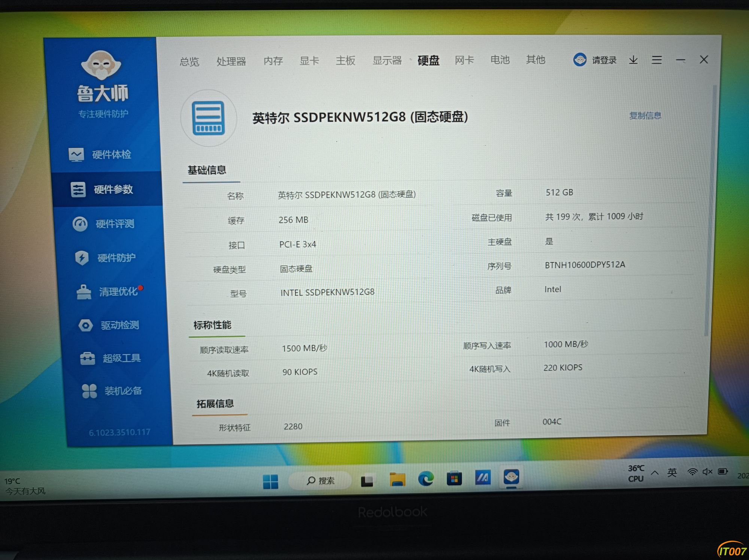Open 清理优化 cleanup icon
The width and height of the screenshot is (749, 560).
tap(84, 292)
